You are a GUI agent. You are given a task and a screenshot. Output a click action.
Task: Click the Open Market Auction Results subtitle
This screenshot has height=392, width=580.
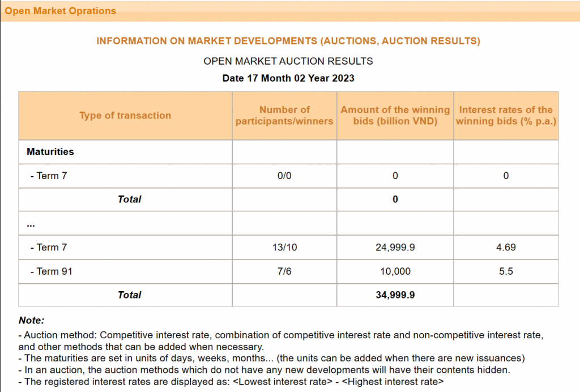pos(288,61)
